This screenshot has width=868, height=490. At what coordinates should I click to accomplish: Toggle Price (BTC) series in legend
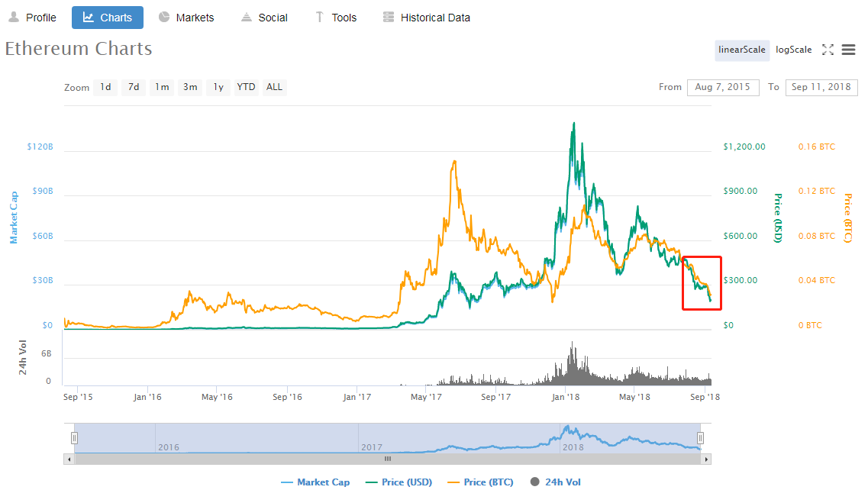tap(480, 482)
